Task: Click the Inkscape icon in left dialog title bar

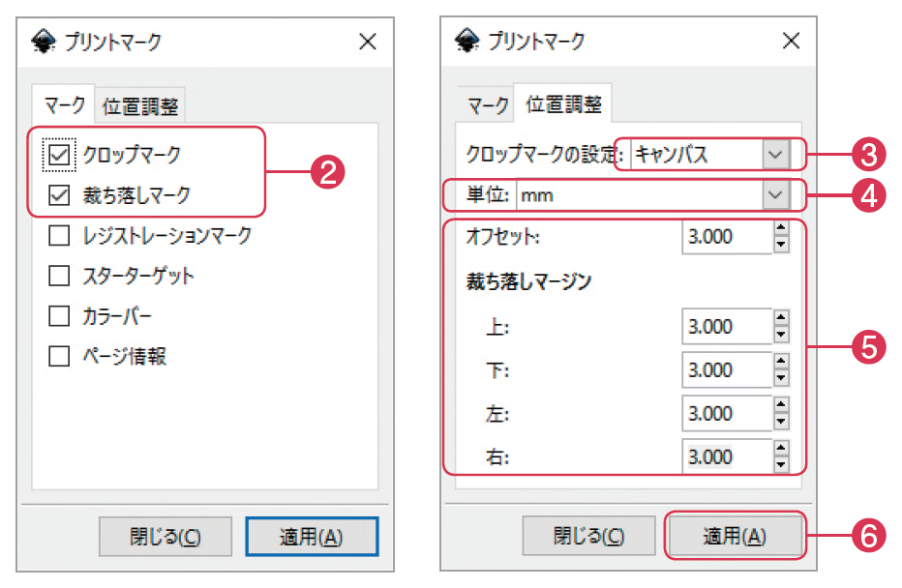Action: [45, 41]
